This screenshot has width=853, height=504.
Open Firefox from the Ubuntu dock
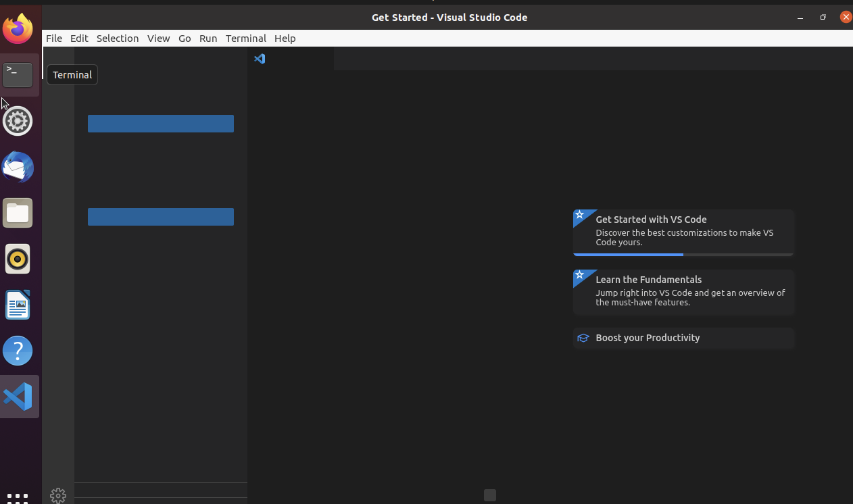[x=18, y=28]
